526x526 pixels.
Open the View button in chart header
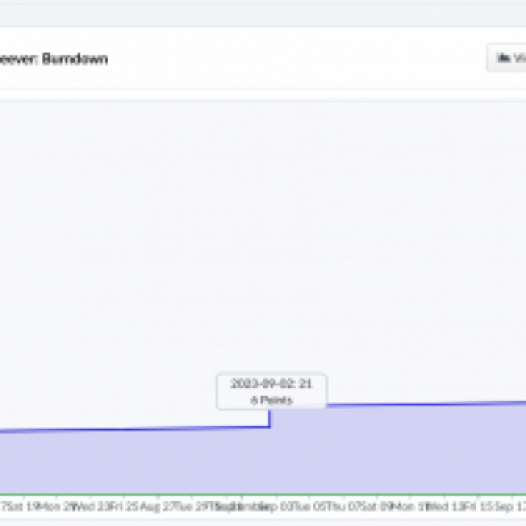tap(507, 58)
